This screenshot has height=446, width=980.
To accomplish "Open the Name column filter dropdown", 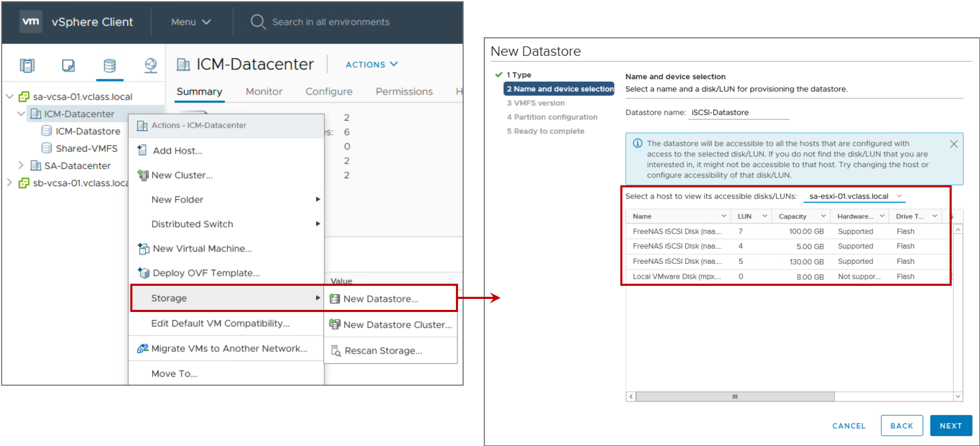I will [x=723, y=216].
